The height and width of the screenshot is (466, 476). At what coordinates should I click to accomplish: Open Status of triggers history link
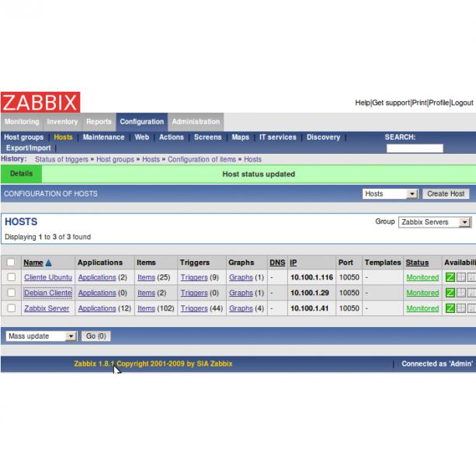click(x=61, y=159)
